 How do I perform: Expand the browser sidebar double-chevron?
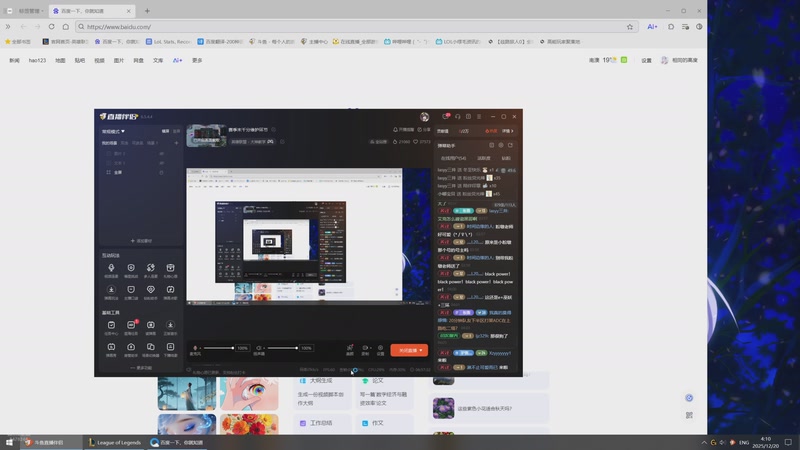click(8, 27)
